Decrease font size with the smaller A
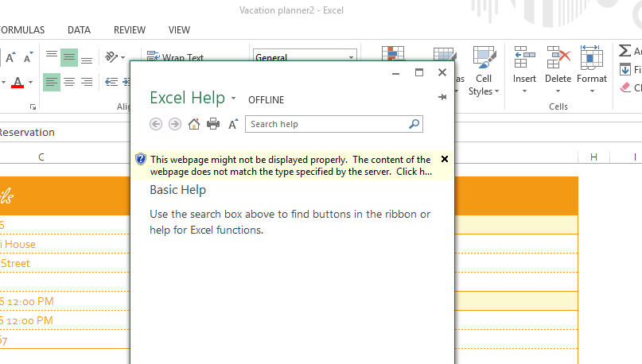 [29, 58]
